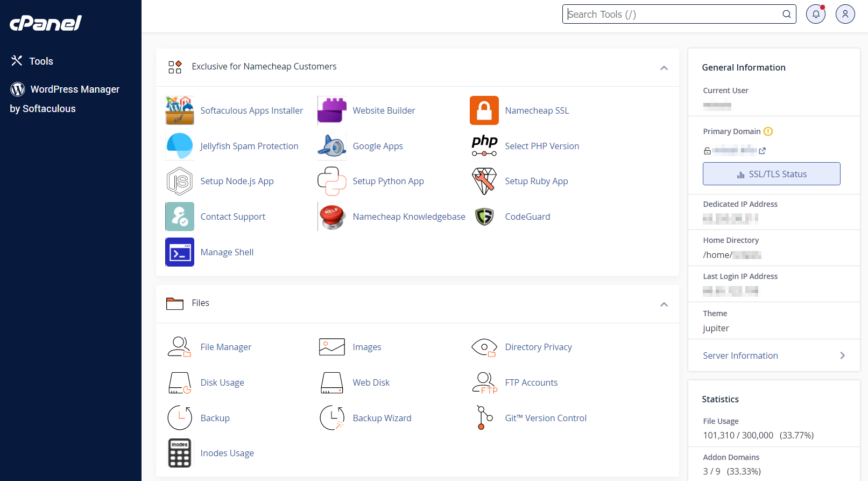Launch the Manage Shell terminal icon
The image size is (868, 481).
coord(180,252)
